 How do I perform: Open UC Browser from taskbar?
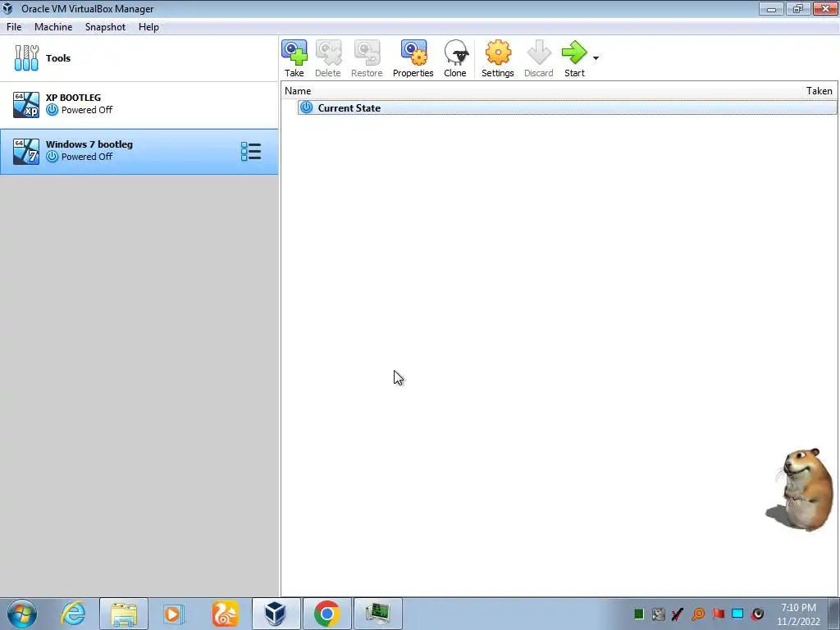pos(225,614)
